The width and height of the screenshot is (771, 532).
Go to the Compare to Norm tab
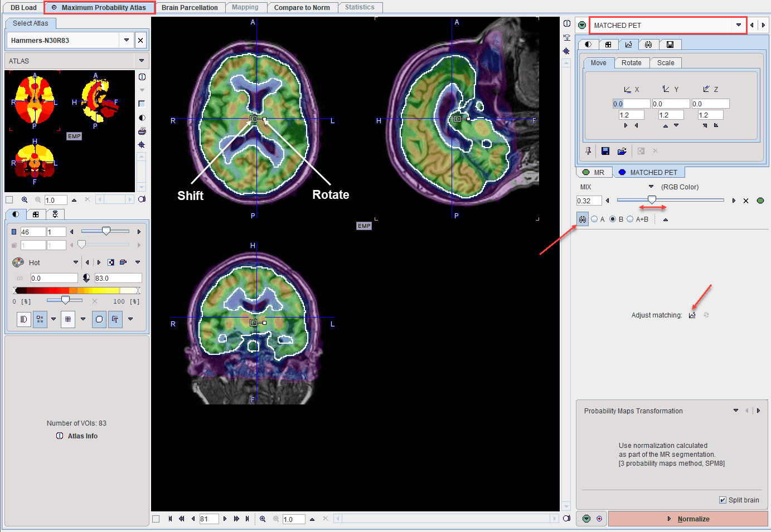(x=302, y=8)
